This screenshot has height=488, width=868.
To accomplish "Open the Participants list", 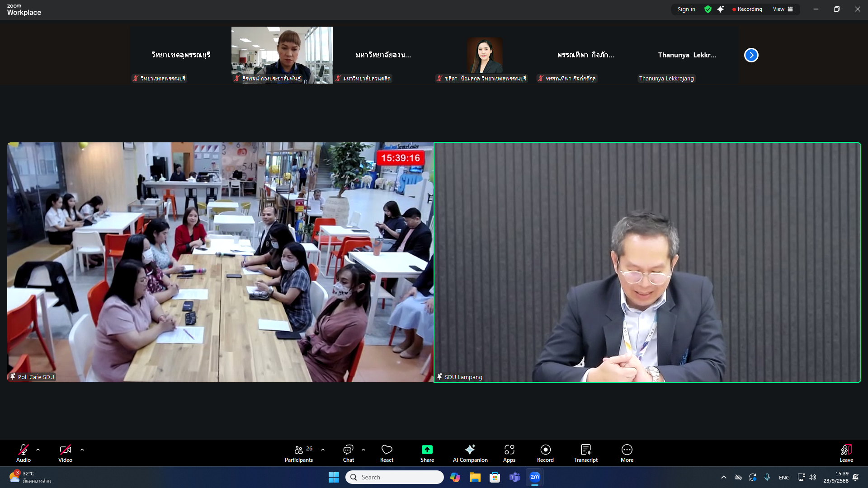I will pyautogui.click(x=298, y=453).
